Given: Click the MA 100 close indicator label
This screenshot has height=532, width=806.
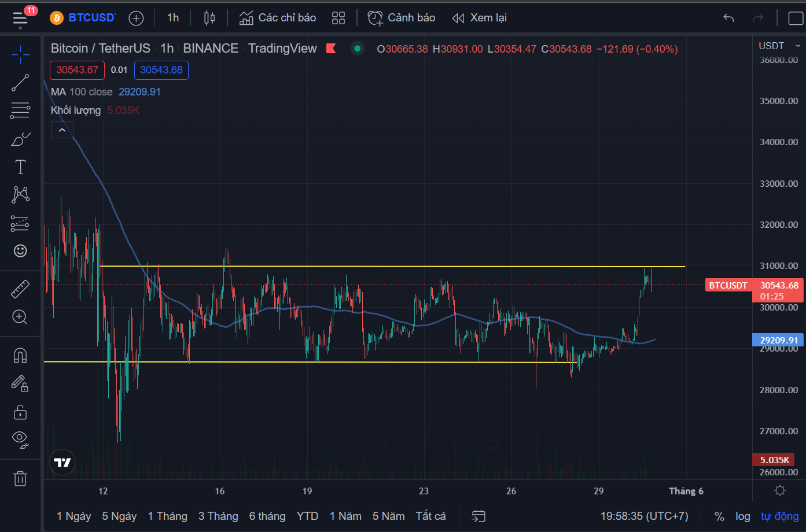Looking at the screenshot, I should [82, 92].
